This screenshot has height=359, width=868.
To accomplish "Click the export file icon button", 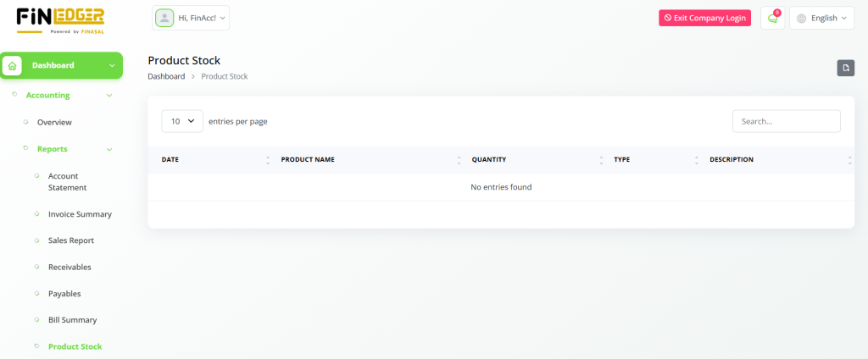I will pyautogui.click(x=845, y=68).
